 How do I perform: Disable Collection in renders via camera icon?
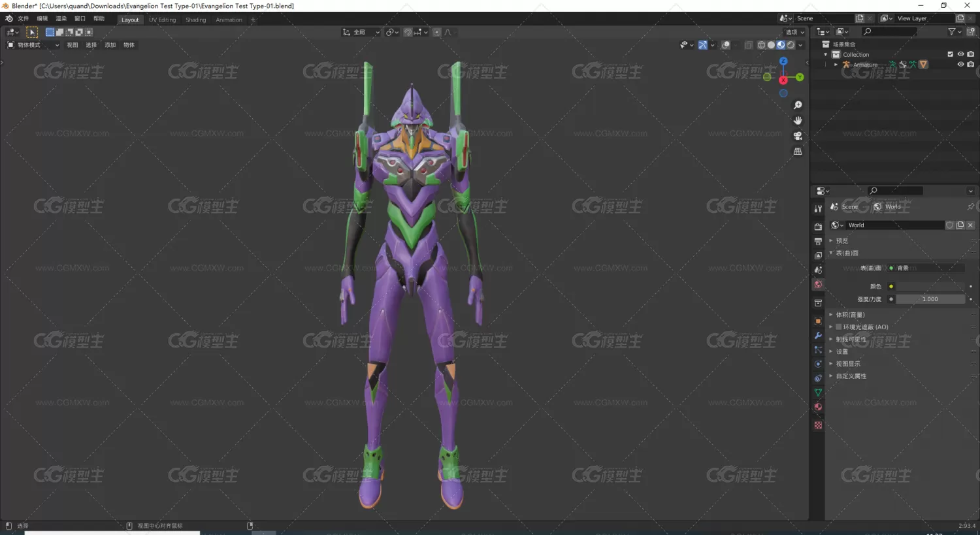[970, 54]
